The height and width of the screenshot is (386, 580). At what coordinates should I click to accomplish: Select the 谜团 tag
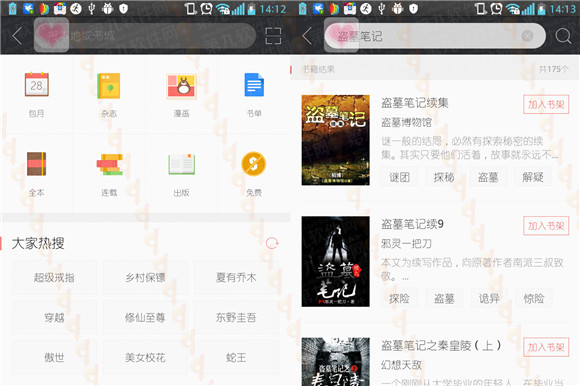[399, 177]
